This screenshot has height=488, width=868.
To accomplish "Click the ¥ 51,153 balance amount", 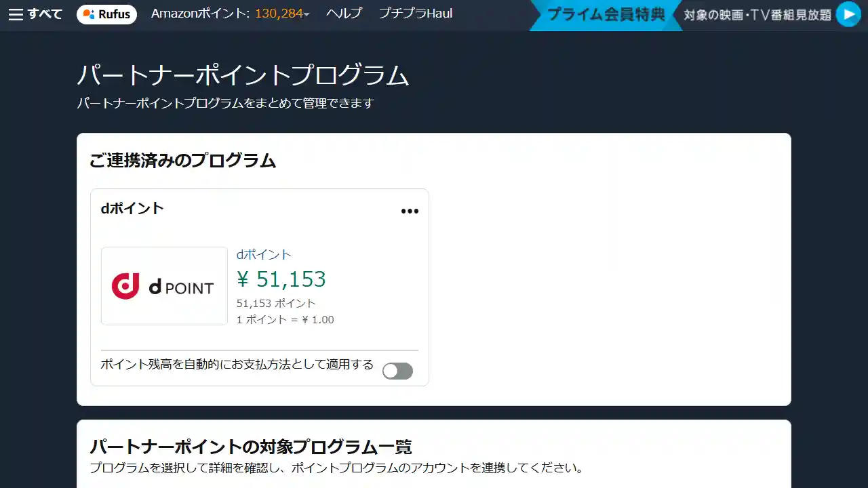I will pyautogui.click(x=281, y=279).
